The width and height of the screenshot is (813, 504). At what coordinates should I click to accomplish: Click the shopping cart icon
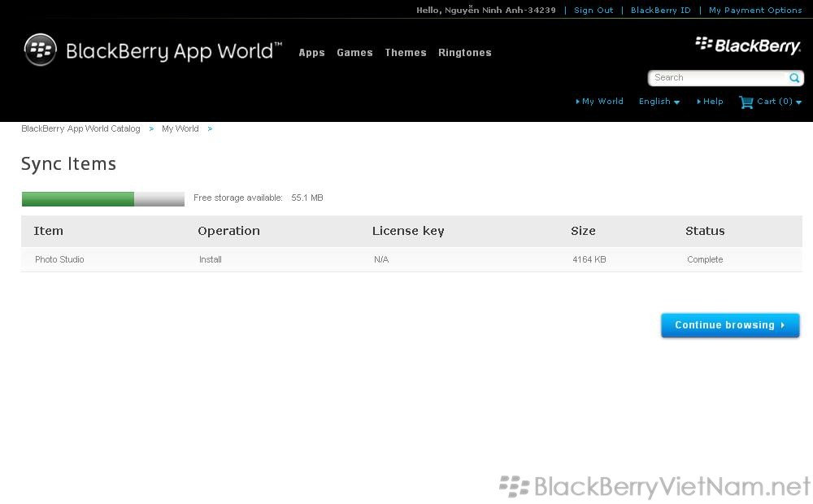(x=746, y=102)
